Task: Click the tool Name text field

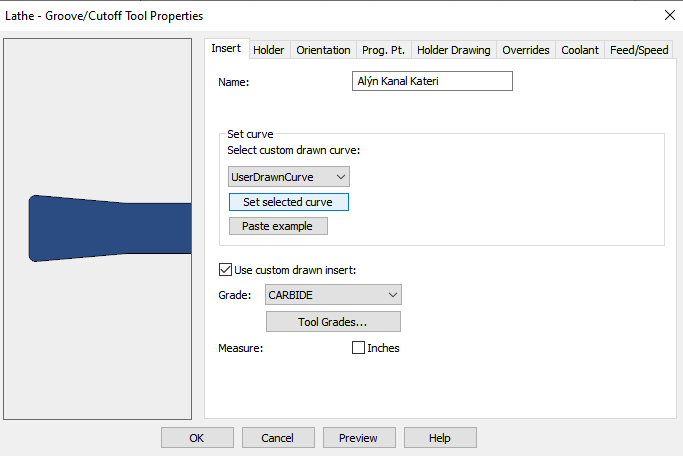Action: click(432, 82)
